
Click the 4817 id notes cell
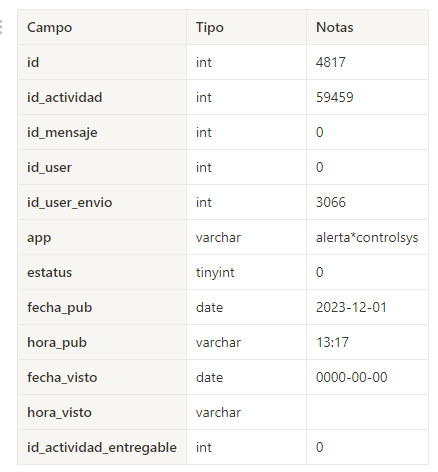point(367,62)
